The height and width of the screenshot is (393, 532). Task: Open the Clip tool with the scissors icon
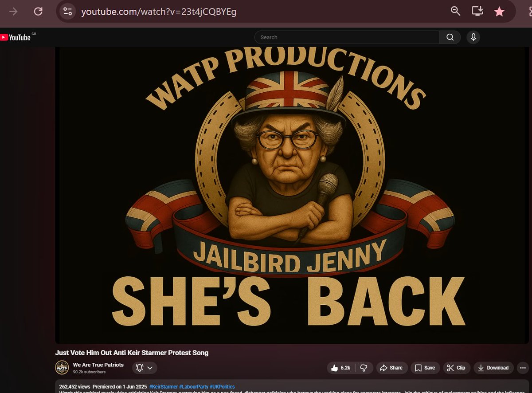456,368
